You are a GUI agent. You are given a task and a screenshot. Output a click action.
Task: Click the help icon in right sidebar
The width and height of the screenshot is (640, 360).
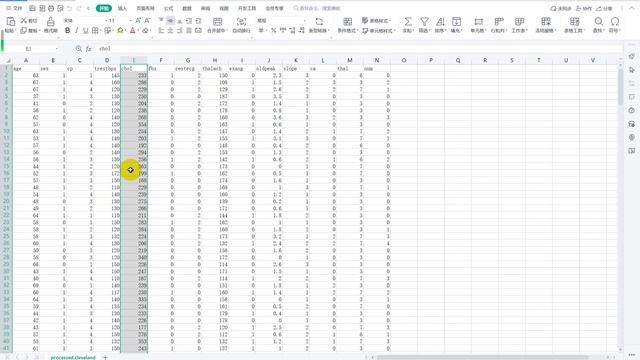point(631,111)
